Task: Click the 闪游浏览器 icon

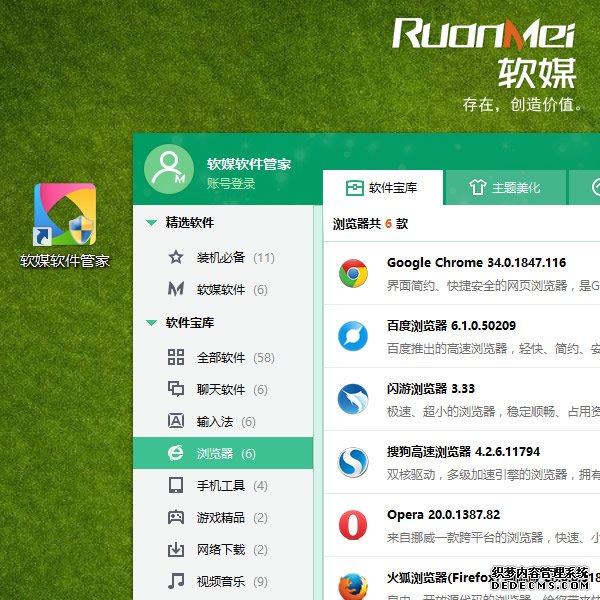Action: tap(353, 399)
